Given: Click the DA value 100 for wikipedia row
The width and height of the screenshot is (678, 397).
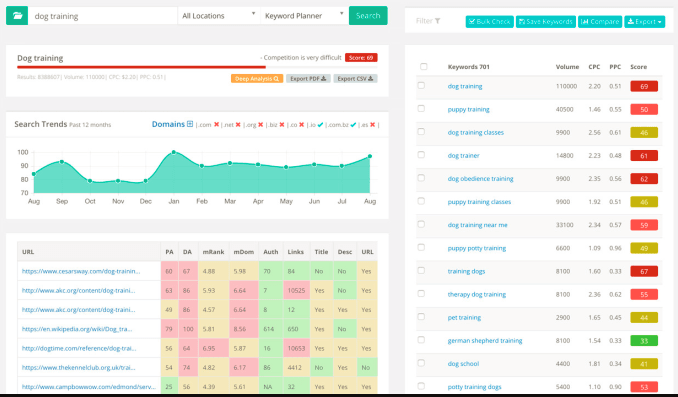Looking at the screenshot, I should (188, 329).
